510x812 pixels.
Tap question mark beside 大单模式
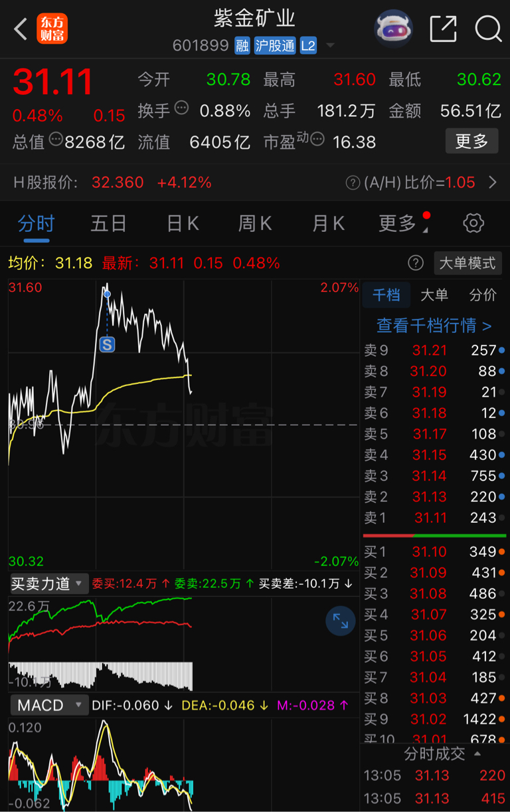pos(416,263)
